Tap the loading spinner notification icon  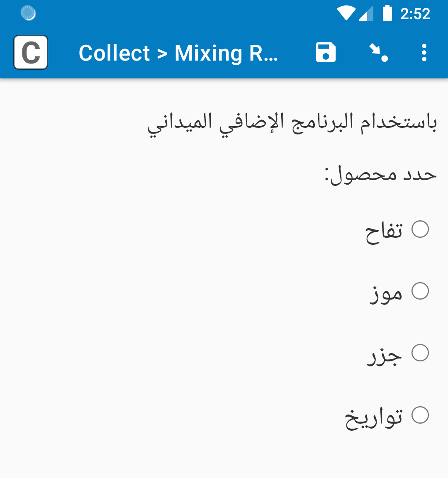[x=28, y=13]
